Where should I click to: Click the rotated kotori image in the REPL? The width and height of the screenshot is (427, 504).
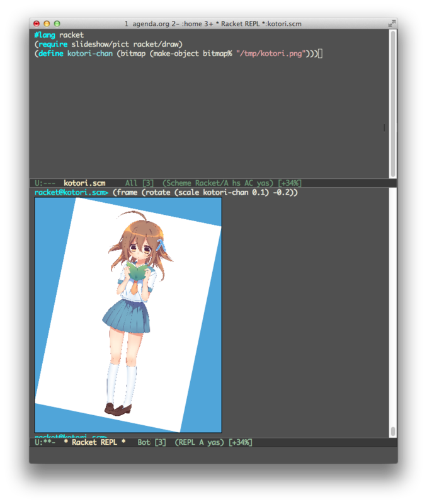coord(128,315)
